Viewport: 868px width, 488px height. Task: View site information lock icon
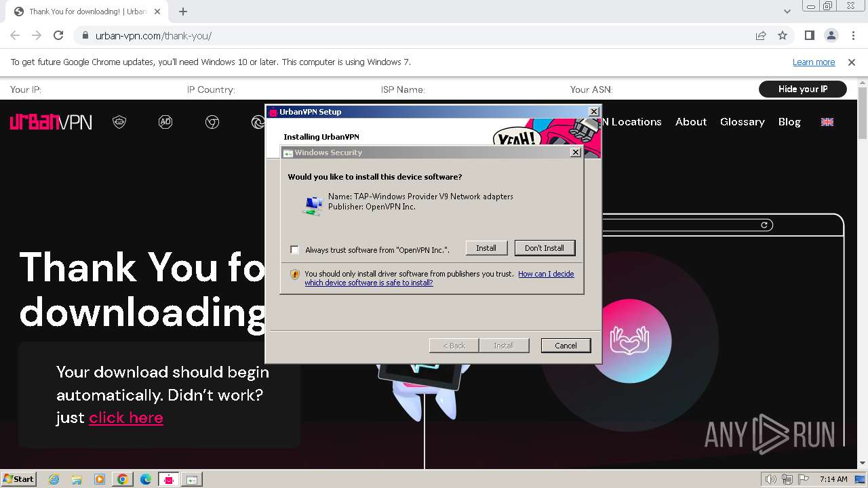tap(85, 36)
